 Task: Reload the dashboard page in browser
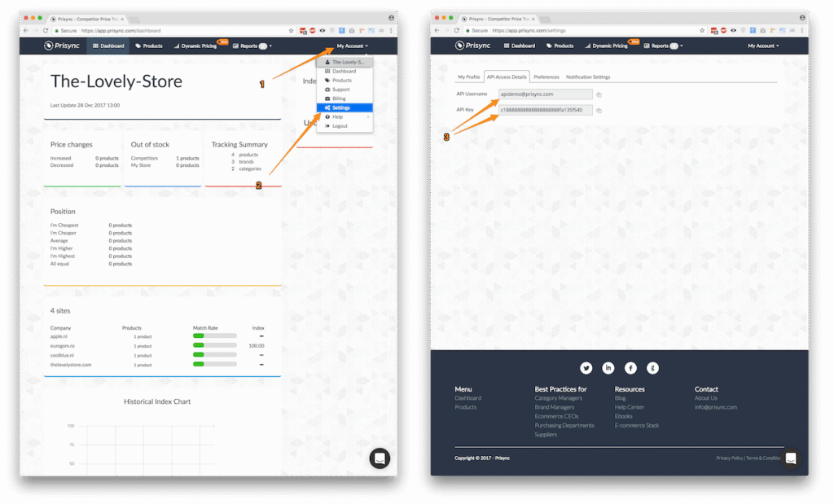point(46,30)
